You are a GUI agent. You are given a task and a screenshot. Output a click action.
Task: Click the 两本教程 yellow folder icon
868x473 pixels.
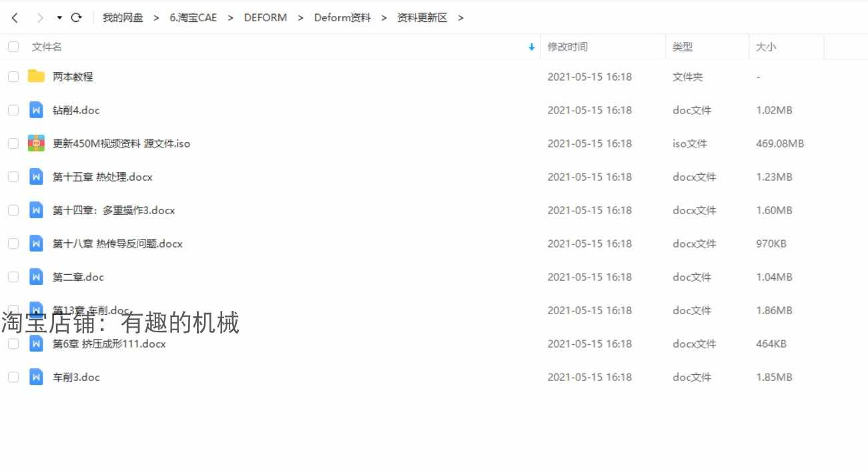click(36, 77)
